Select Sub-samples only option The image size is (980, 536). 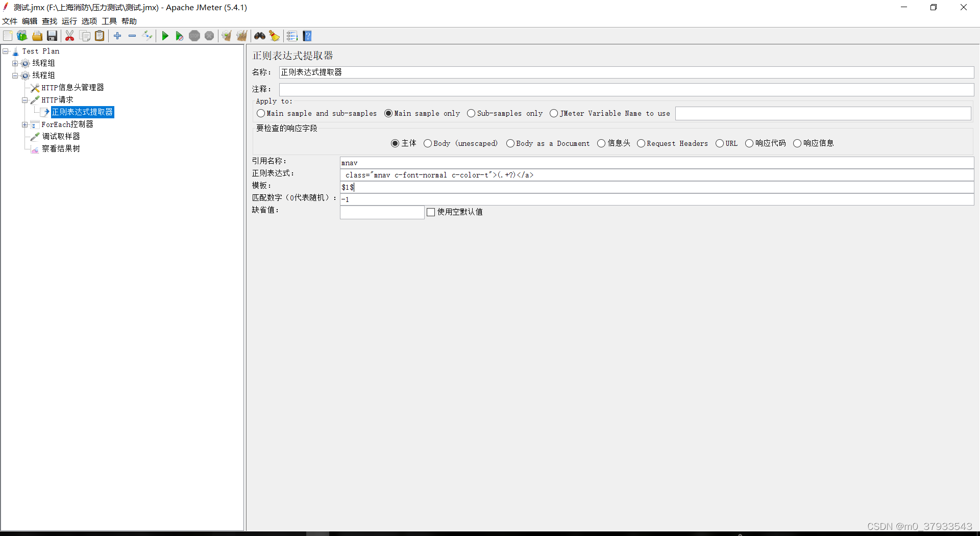pos(471,113)
